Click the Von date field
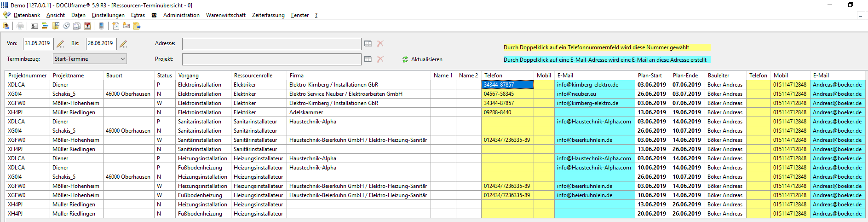This screenshot has height=222, width=868. tap(38, 43)
